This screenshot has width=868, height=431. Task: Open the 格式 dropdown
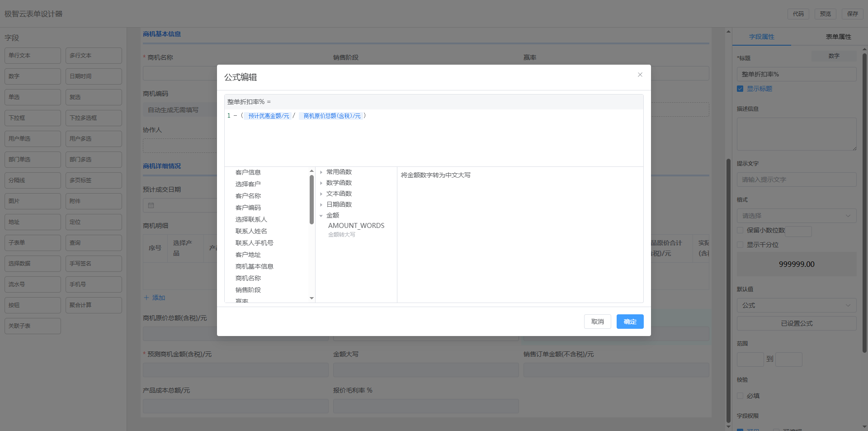796,216
